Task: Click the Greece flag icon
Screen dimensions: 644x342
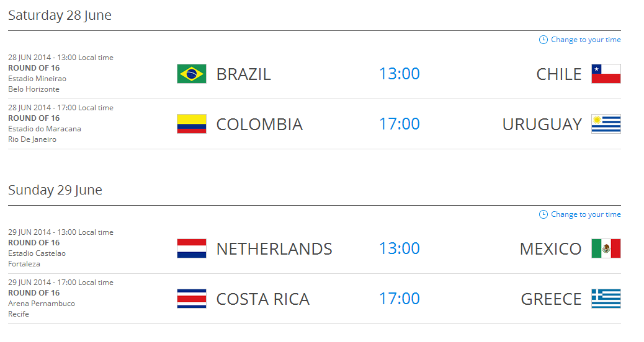Action: (606, 299)
